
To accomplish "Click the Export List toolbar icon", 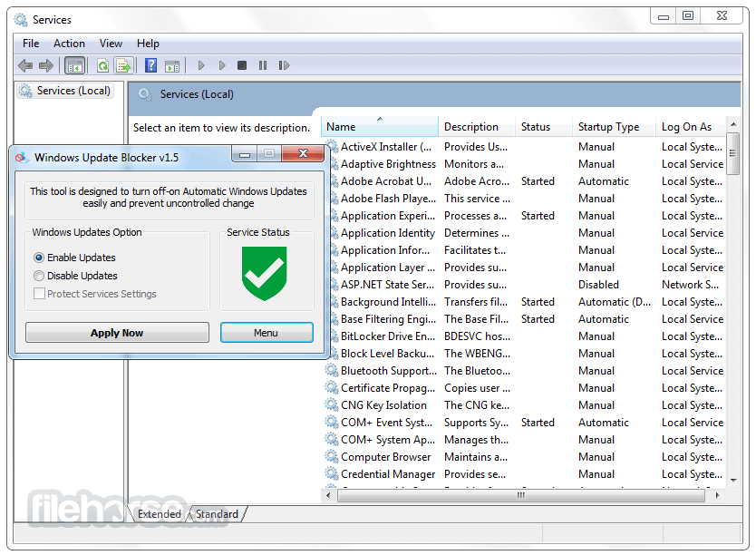I will point(123,65).
